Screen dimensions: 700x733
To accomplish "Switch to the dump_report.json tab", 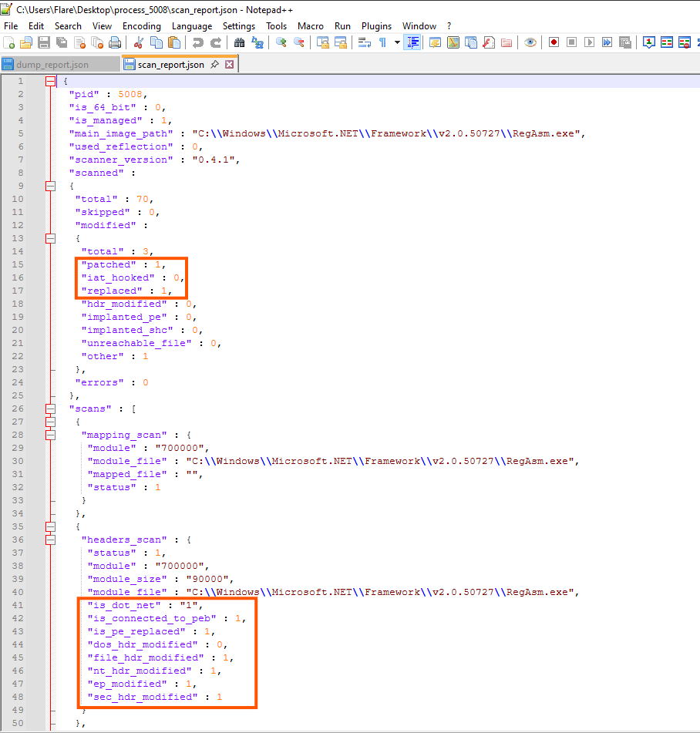I will pyautogui.click(x=53, y=65).
